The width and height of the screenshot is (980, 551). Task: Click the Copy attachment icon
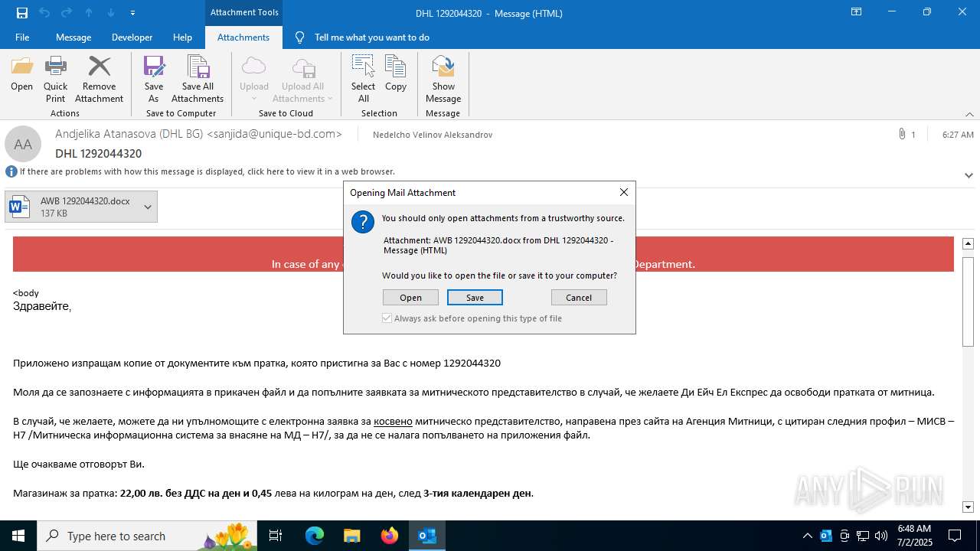point(396,73)
